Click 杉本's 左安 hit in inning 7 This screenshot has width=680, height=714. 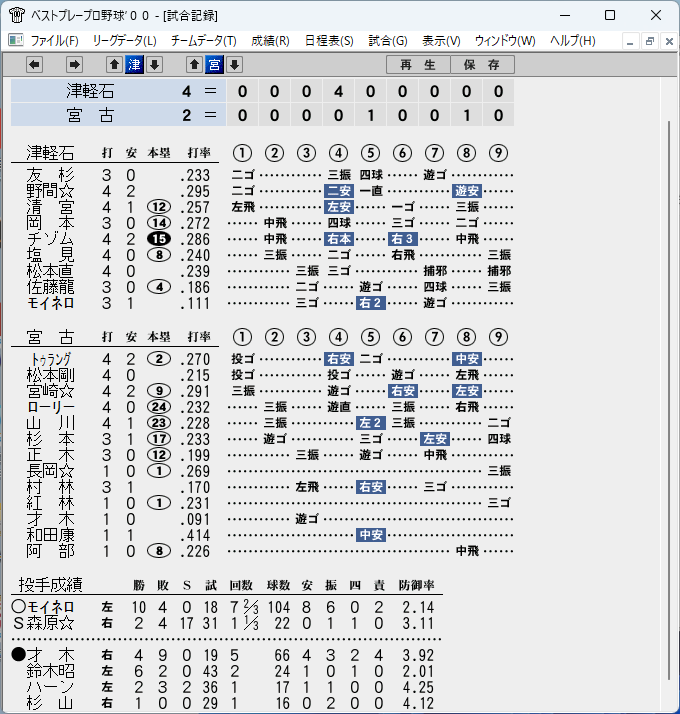click(435, 439)
